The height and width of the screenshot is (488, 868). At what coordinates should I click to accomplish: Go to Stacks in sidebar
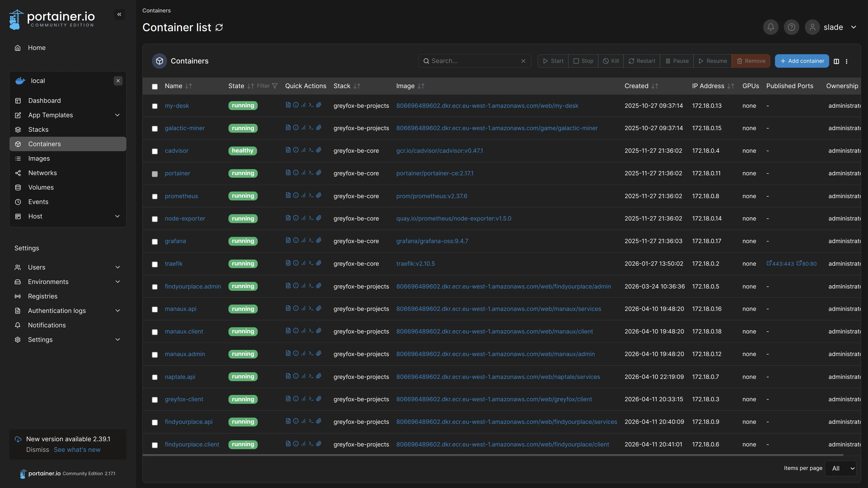pyautogui.click(x=38, y=130)
